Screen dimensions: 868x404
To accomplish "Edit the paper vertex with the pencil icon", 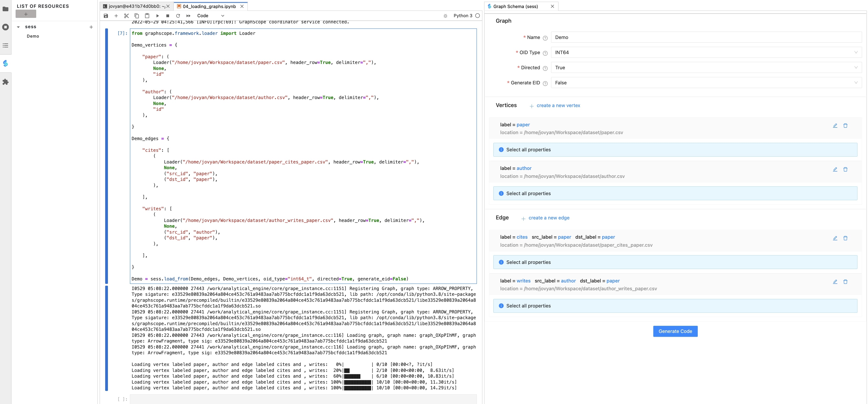I will 835,125.
